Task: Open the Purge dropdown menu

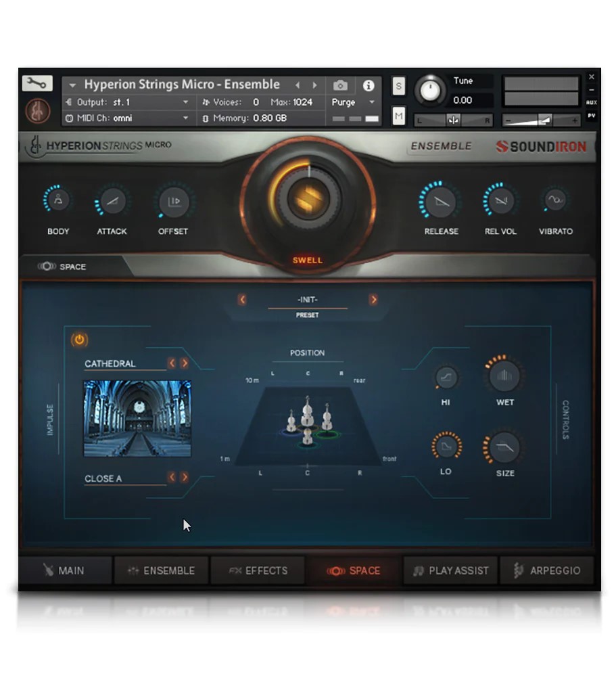Action: coord(352,102)
